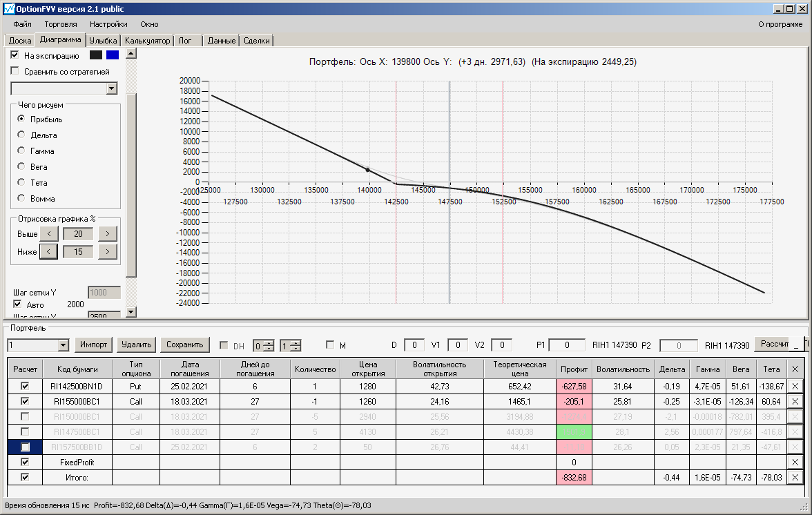Delete the RI142500BN1D row with X
This screenshot has height=515, width=812.
[x=795, y=386]
